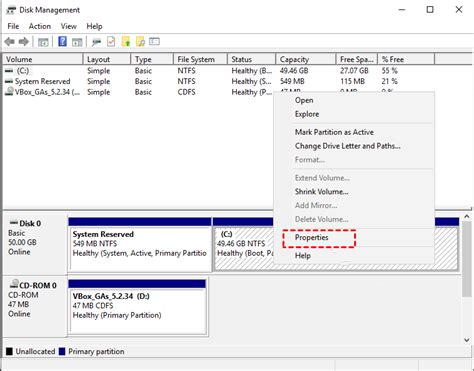Click the list view settings toolbar icon
474x371 pixels.
(x=154, y=41)
